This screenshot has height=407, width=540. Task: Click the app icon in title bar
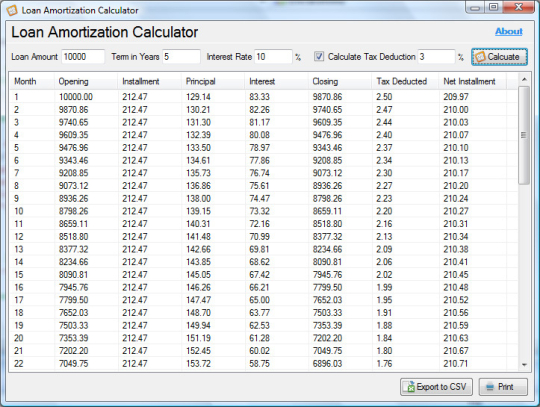12,10
